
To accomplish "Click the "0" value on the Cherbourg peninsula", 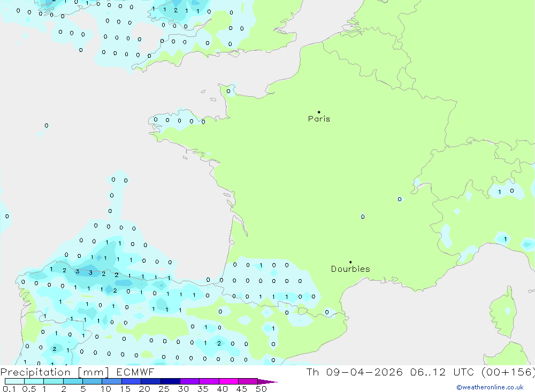I will pyautogui.click(x=228, y=91).
